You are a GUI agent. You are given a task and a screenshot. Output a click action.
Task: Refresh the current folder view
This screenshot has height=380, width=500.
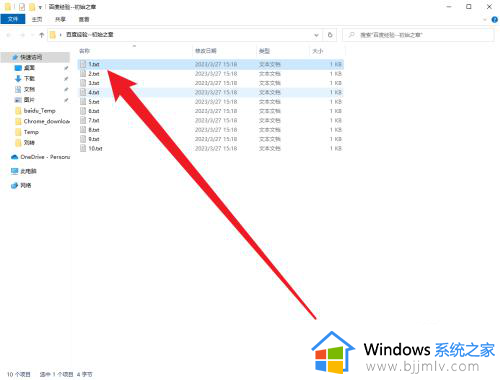click(330, 35)
